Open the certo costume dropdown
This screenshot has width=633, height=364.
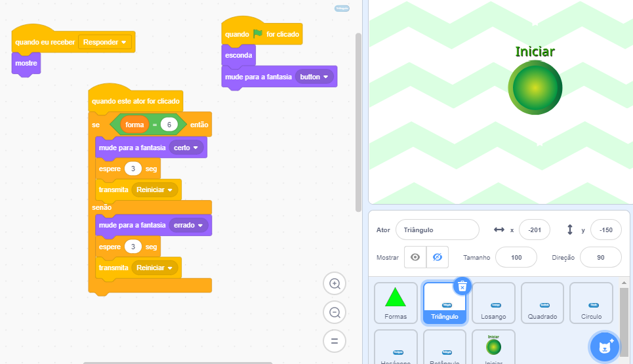[188, 148]
